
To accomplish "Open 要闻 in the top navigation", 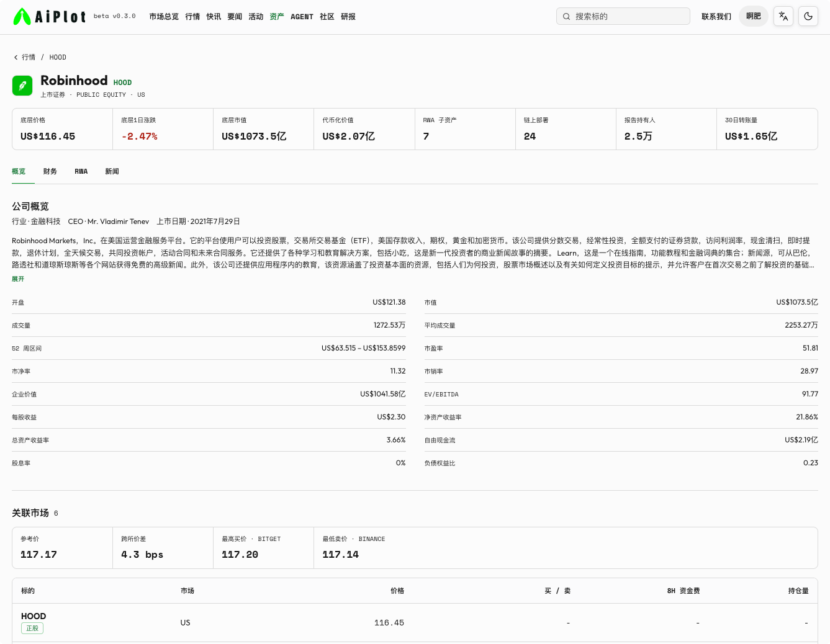I will pyautogui.click(x=235, y=17).
